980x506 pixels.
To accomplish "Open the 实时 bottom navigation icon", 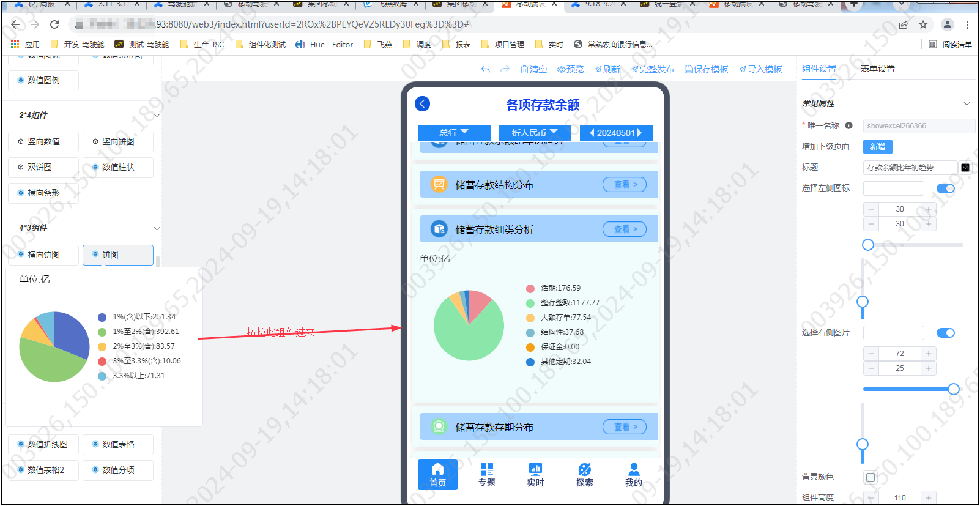I will click(x=535, y=469).
